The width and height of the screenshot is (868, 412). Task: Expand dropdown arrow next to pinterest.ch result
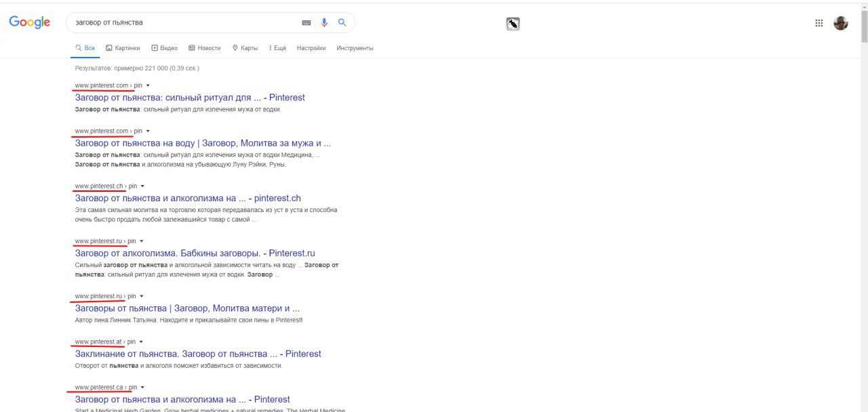pos(142,186)
